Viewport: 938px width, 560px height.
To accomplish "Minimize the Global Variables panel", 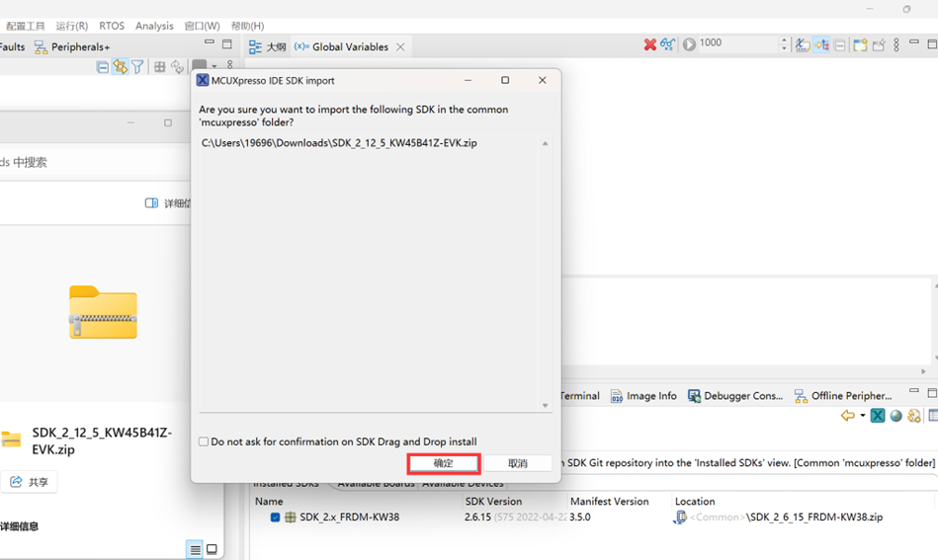I will [914, 42].
